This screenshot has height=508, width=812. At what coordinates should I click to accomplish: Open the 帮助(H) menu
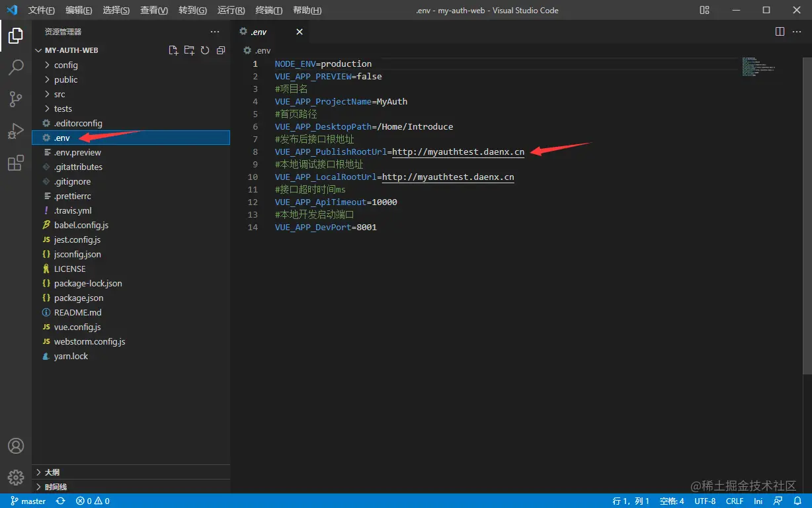307,10
